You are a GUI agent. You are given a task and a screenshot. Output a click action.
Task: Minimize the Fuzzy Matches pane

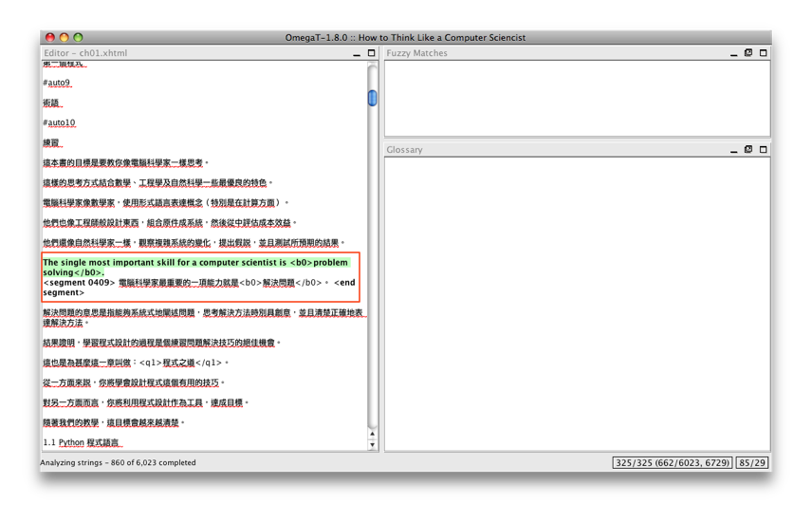point(733,54)
